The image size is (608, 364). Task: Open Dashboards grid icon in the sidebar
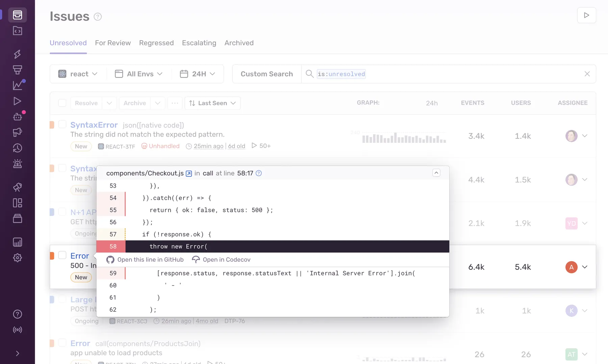click(x=17, y=203)
